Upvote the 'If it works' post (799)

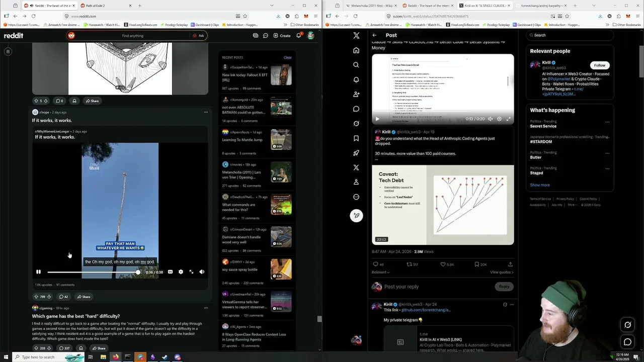pyautogui.click(x=37, y=297)
